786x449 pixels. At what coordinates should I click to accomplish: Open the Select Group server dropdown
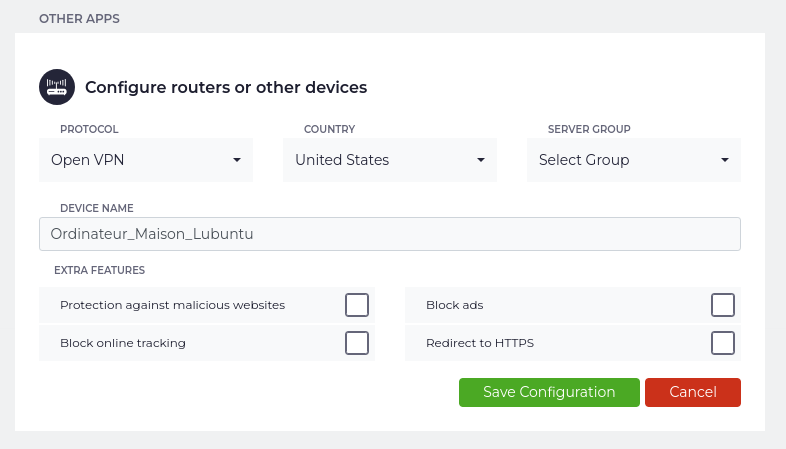(633, 160)
